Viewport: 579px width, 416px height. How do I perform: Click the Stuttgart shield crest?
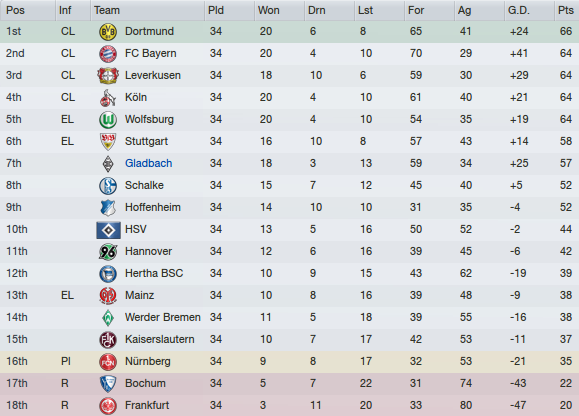(x=108, y=142)
